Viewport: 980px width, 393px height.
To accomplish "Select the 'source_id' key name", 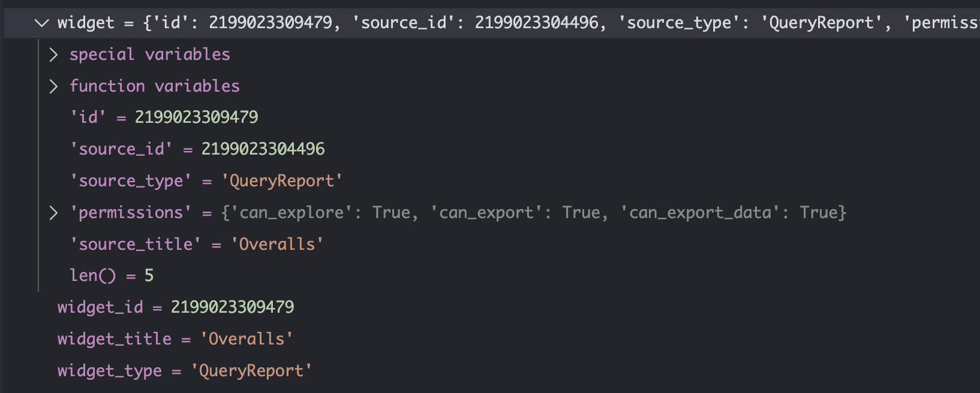I will click(x=121, y=149).
